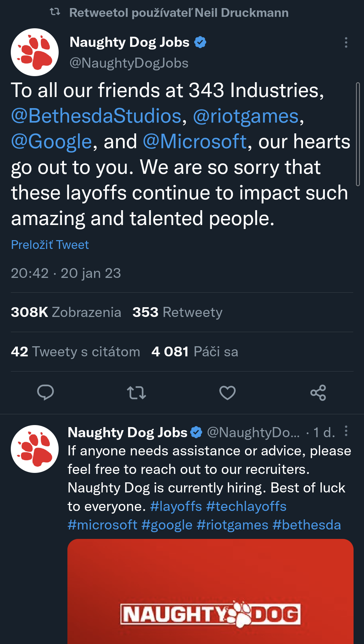Image resolution: width=364 pixels, height=644 pixels.
Task: Open the @riotgames mention
Action: (246, 116)
